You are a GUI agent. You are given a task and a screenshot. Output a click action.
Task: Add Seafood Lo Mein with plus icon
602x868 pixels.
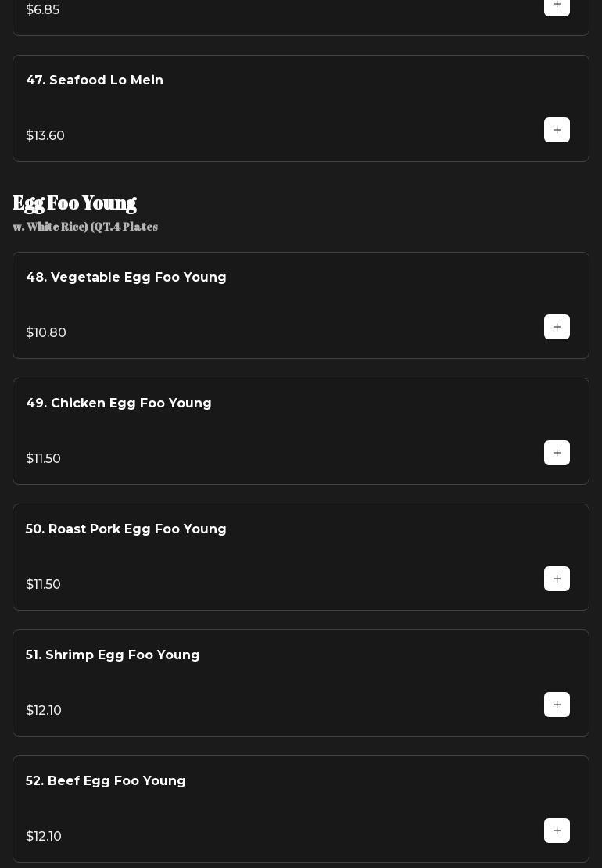[557, 130]
